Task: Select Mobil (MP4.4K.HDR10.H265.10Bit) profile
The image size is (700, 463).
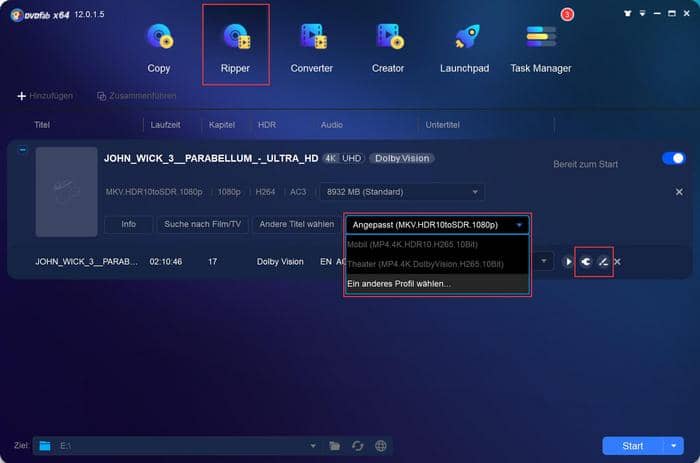Action: click(x=438, y=244)
